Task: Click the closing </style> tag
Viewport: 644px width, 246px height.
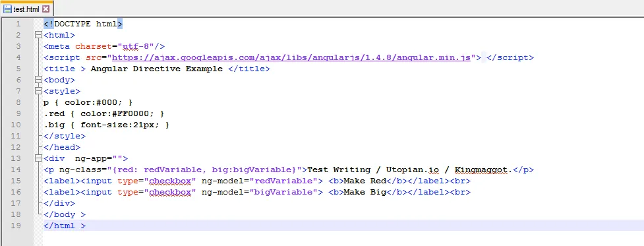Action: [65, 136]
